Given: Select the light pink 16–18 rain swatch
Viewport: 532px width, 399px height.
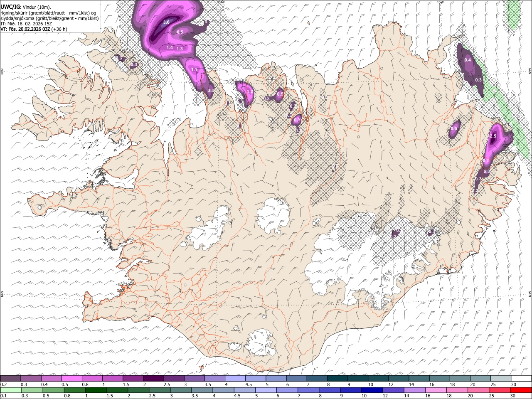Looking at the screenshot, I should click(x=436, y=390).
